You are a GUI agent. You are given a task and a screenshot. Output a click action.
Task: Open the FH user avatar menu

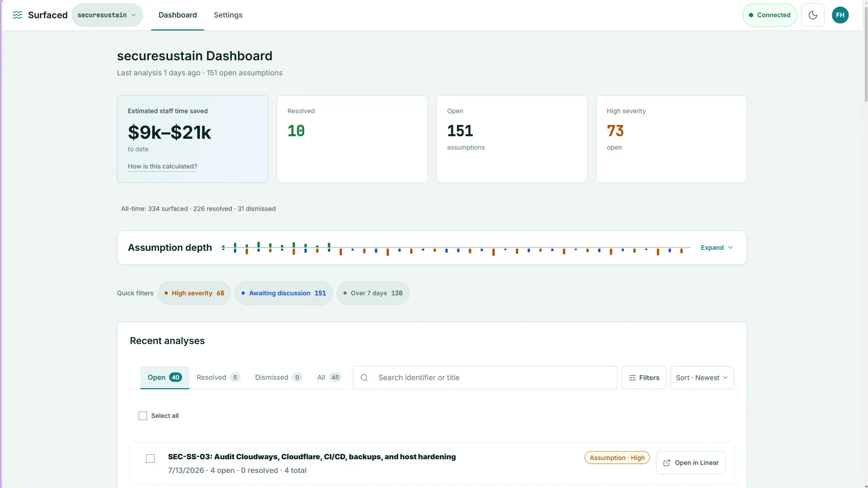point(840,15)
